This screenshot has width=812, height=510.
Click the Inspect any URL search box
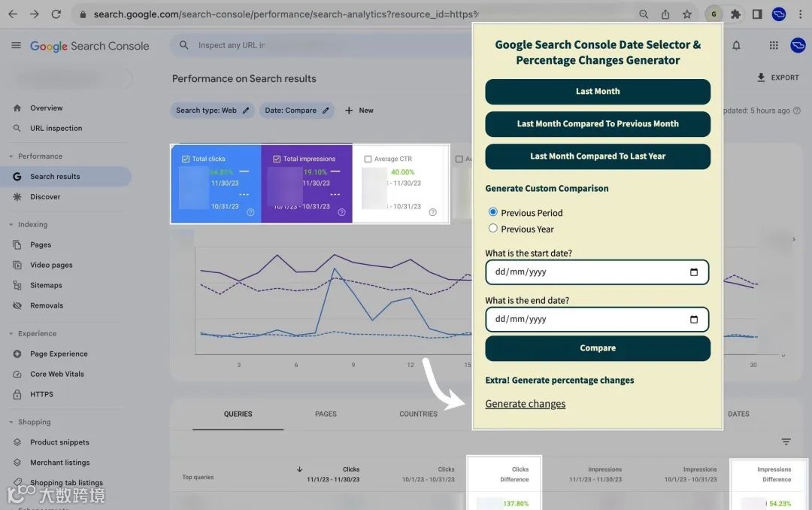(x=321, y=46)
